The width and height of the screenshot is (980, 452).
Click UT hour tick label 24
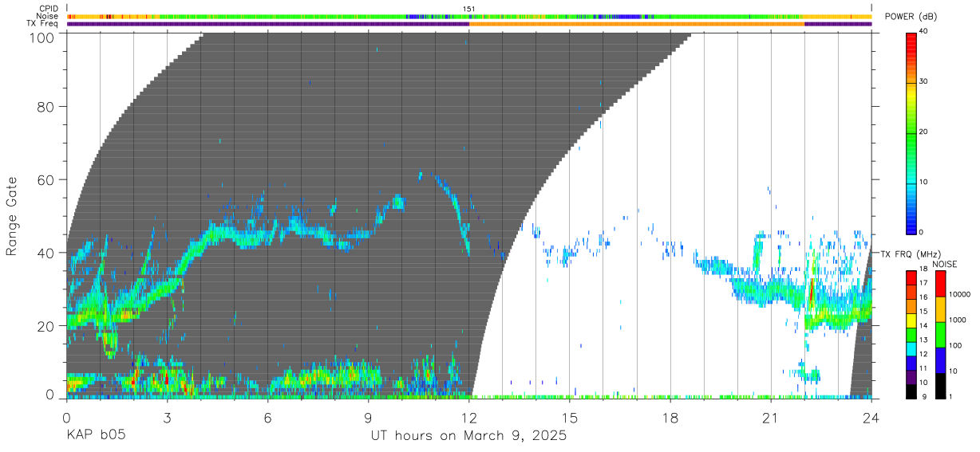[871, 418]
